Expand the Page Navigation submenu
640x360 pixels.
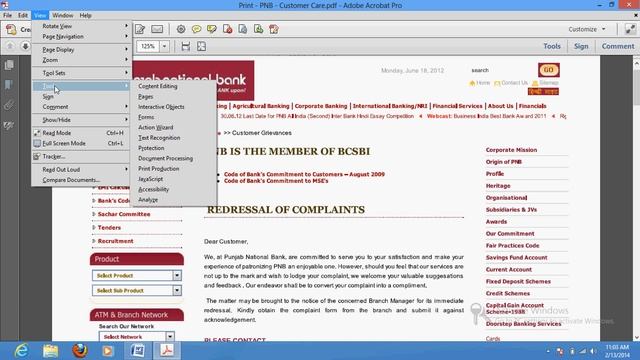pos(82,36)
